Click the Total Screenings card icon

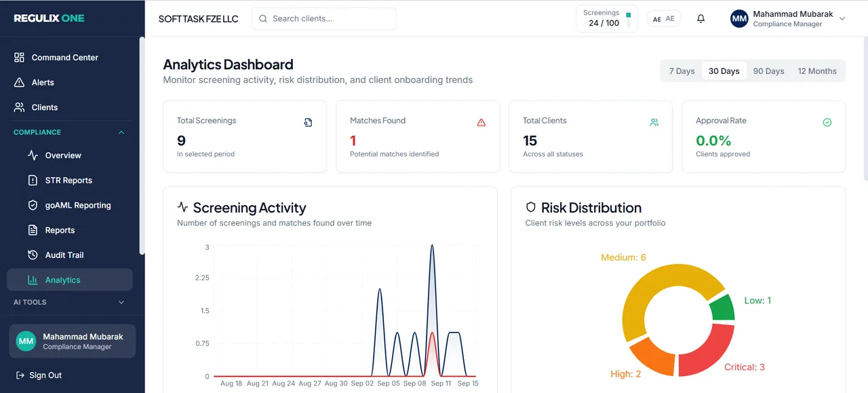point(308,122)
